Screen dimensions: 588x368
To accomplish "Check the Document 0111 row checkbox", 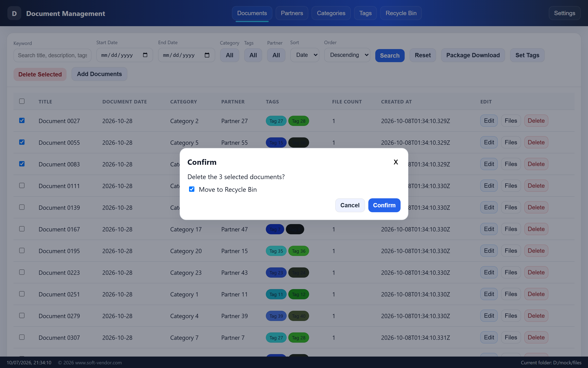I will (x=22, y=185).
